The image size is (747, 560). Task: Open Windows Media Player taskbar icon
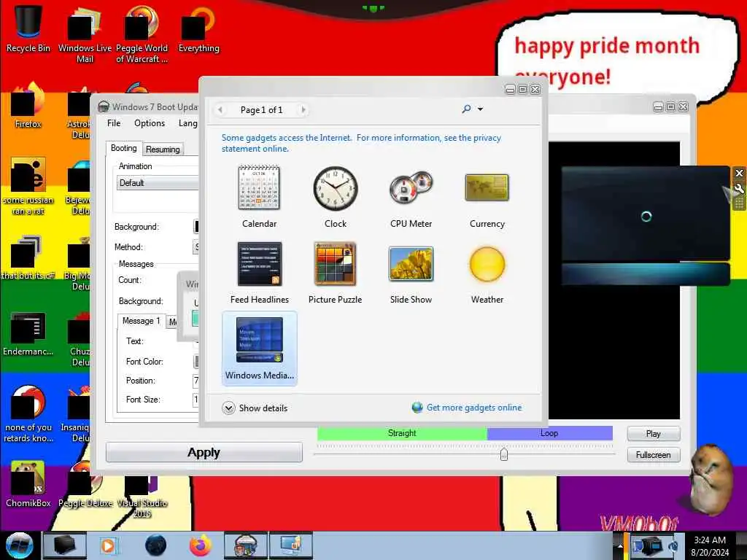click(108, 545)
